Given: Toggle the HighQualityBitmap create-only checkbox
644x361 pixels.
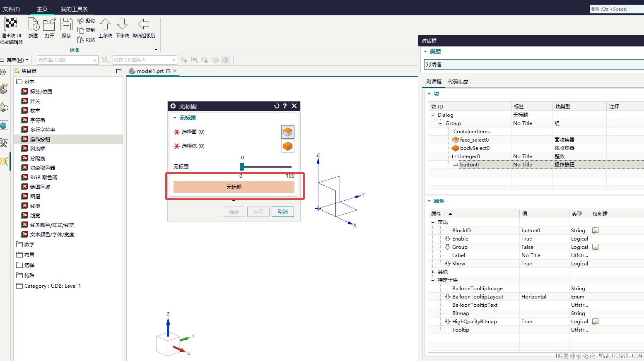Looking at the screenshot, I should [595, 322].
